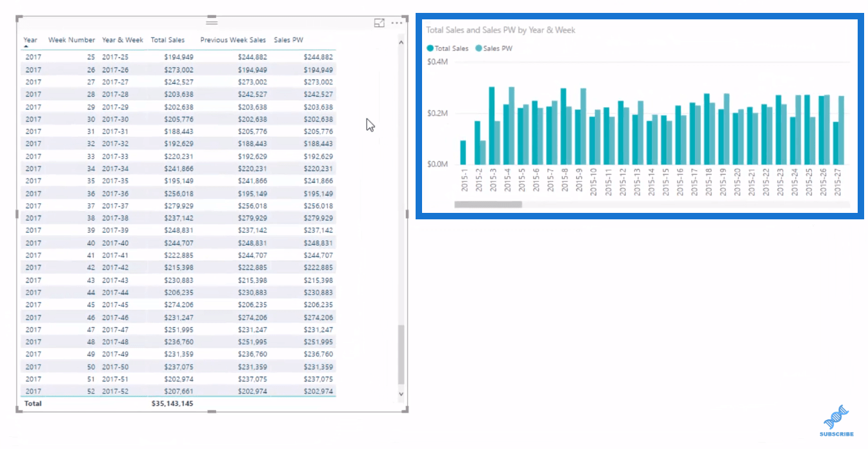Image resolution: width=868 pixels, height=449 pixels.
Task: Select the 2017-34 cell
Action: (x=115, y=168)
